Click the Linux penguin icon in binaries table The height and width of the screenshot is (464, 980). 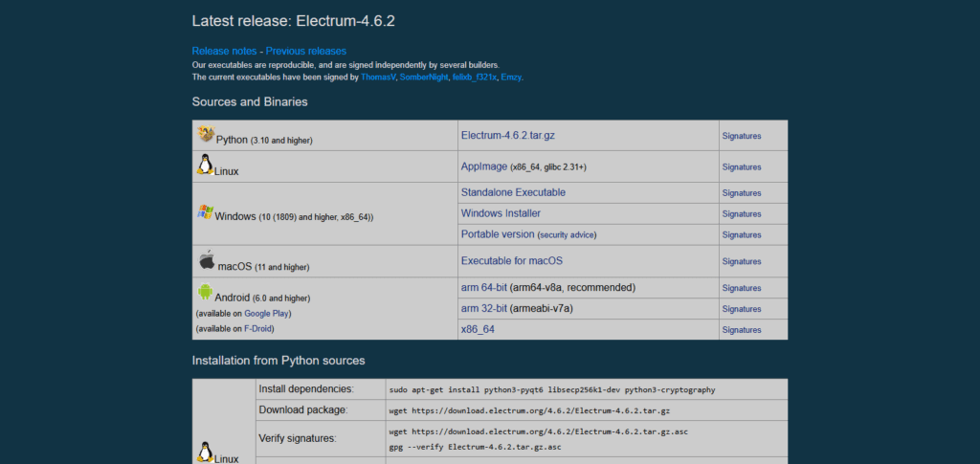pyautogui.click(x=205, y=166)
